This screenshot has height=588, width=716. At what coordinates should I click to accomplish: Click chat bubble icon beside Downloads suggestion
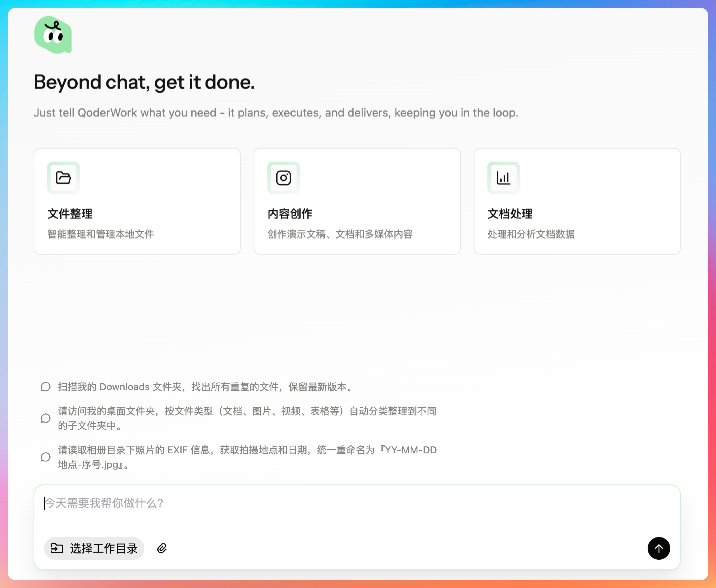point(46,387)
